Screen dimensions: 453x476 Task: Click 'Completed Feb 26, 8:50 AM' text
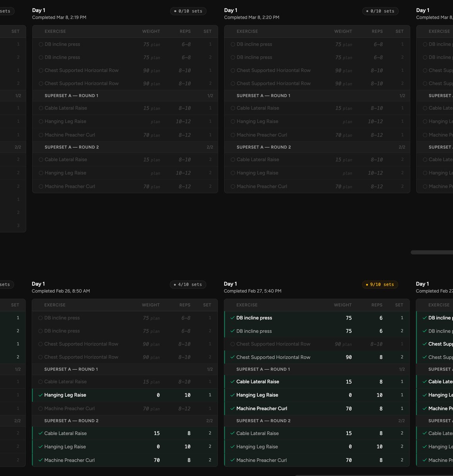61,291
